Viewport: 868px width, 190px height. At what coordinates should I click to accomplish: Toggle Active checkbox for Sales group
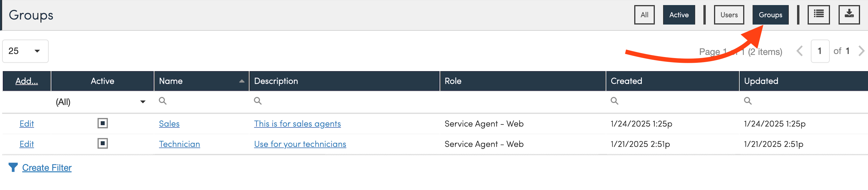(103, 123)
